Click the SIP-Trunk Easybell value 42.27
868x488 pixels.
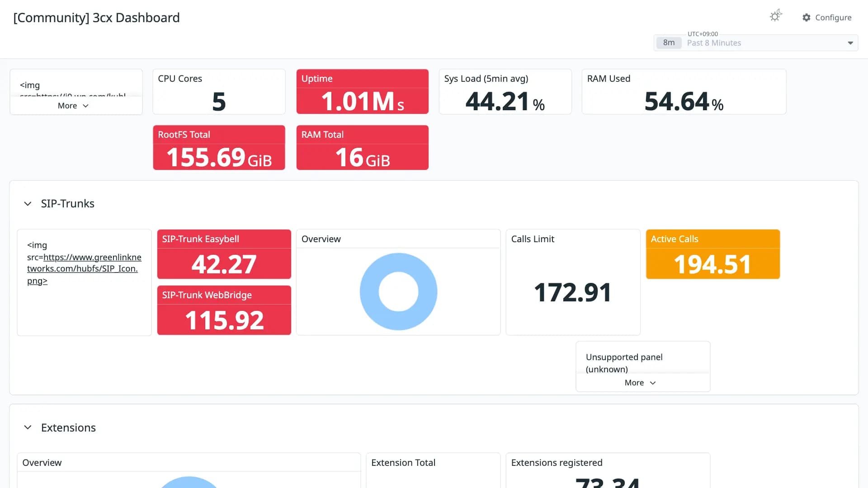[x=224, y=264]
